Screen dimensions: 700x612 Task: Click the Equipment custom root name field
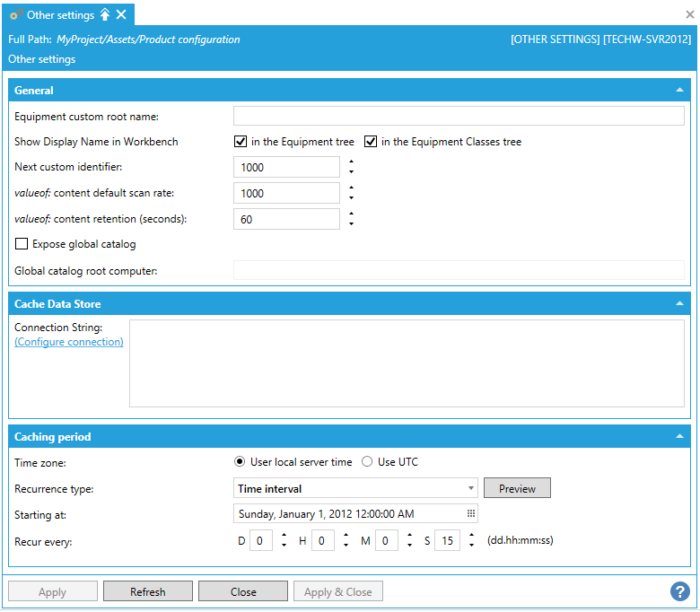tap(459, 116)
